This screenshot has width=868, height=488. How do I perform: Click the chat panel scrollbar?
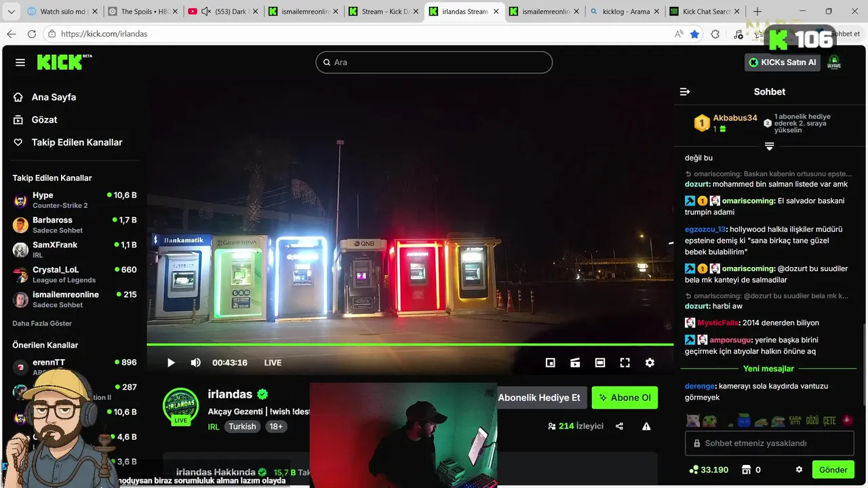click(x=863, y=366)
